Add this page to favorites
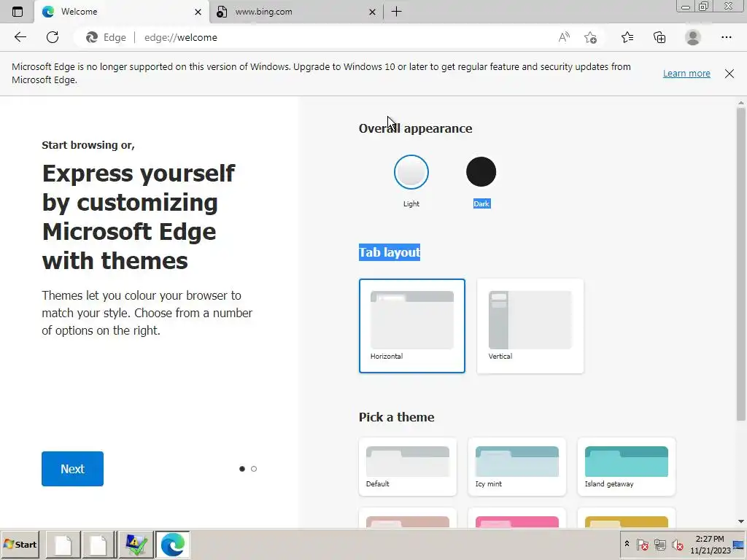 590,37
